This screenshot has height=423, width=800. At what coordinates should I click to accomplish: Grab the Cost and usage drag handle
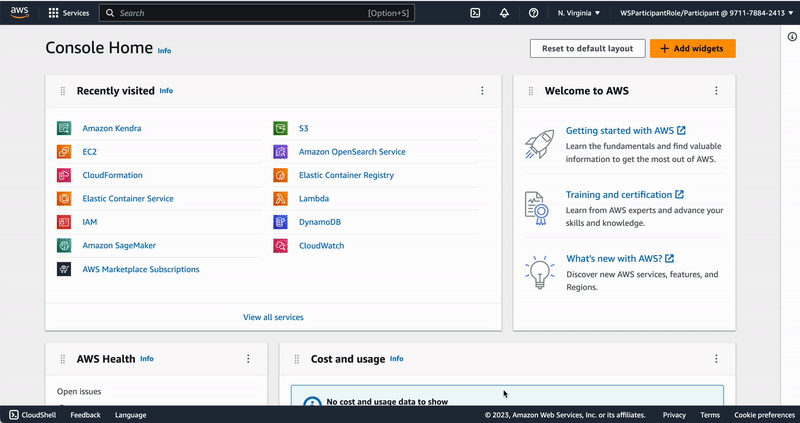pos(296,359)
